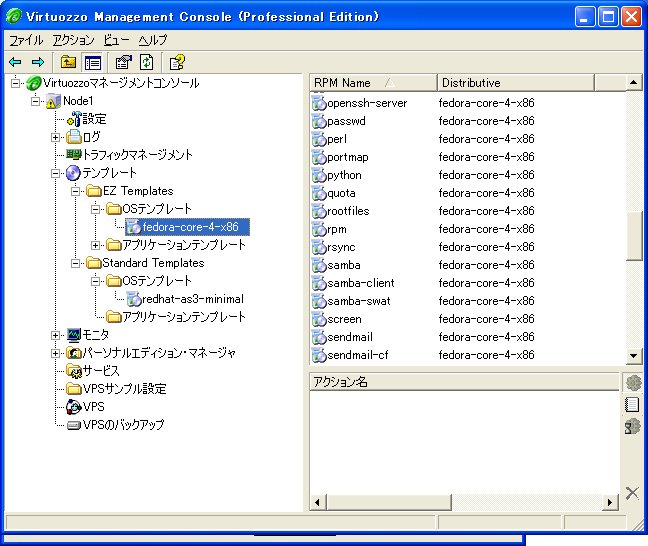Click the テンプレート disc icon

(74, 173)
